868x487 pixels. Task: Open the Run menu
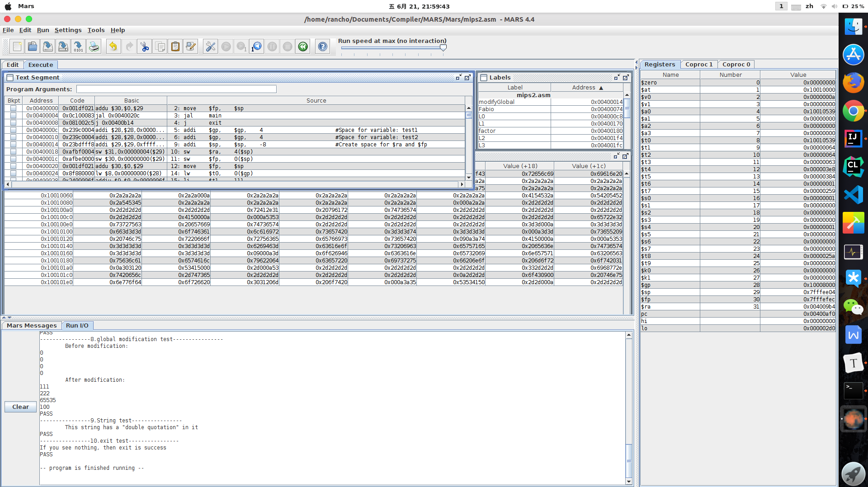(x=43, y=30)
